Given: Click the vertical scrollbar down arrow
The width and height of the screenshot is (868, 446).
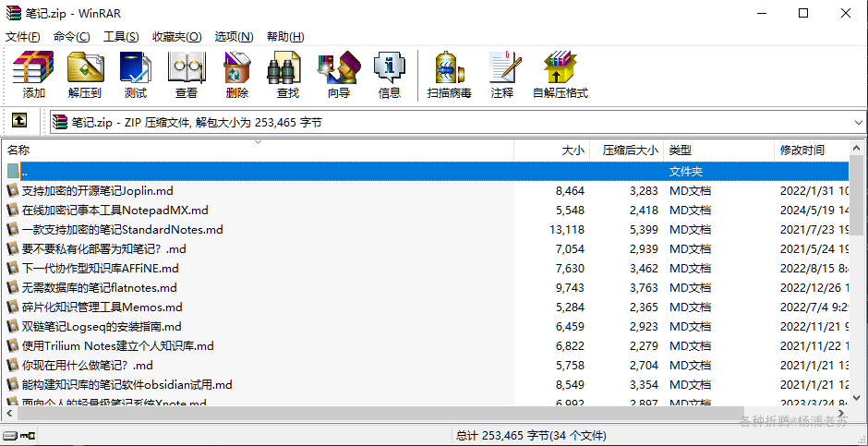Looking at the screenshot, I should coord(856,397).
